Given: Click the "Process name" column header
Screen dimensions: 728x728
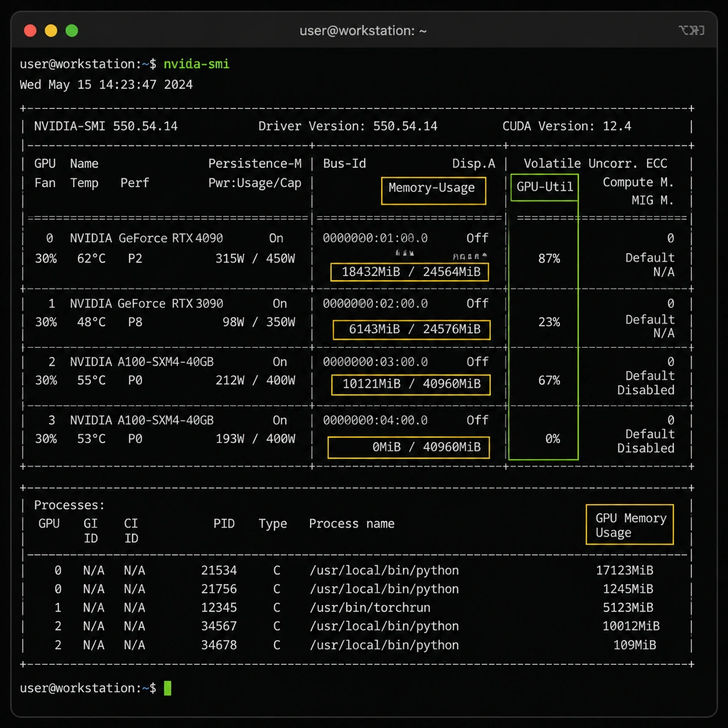Looking at the screenshot, I should pos(351,524).
